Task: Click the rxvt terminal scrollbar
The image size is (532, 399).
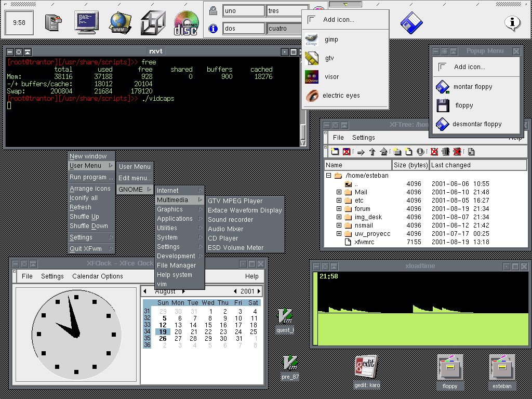Action: pyautogui.click(x=303, y=102)
